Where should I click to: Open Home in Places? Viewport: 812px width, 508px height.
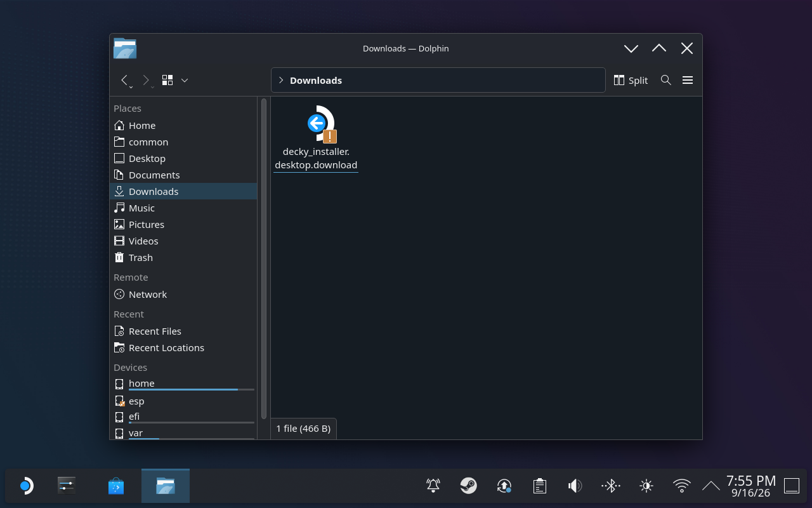point(183,126)
